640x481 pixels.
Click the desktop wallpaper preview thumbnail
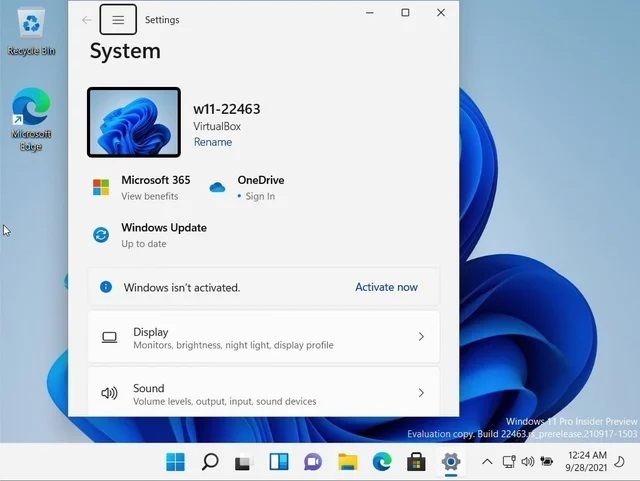point(134,123)
